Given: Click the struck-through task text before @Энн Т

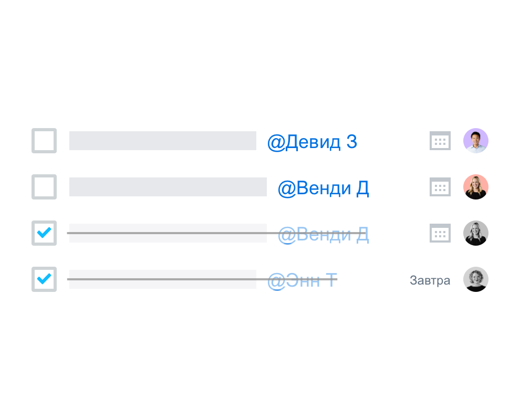Looking at the screenshot, I should click(x=162, y=279).
